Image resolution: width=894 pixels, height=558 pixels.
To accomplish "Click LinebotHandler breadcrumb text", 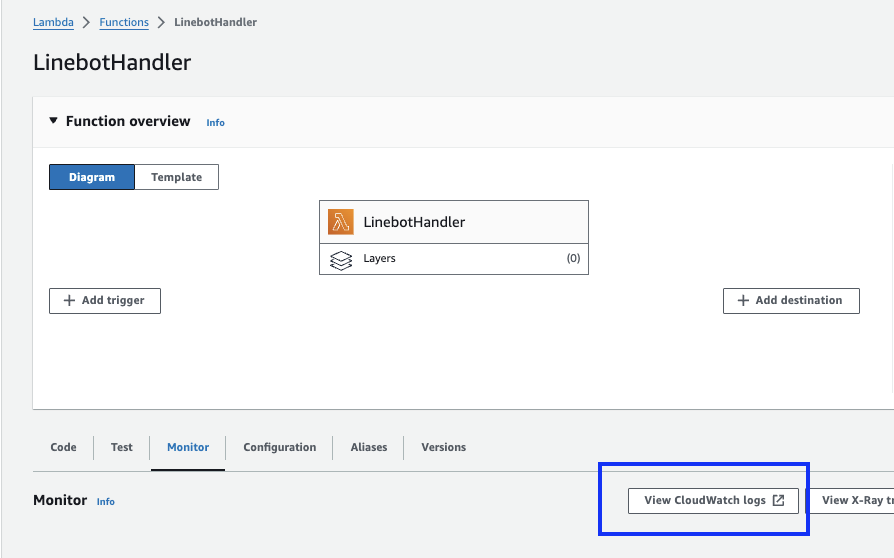I will click(216, 22).
